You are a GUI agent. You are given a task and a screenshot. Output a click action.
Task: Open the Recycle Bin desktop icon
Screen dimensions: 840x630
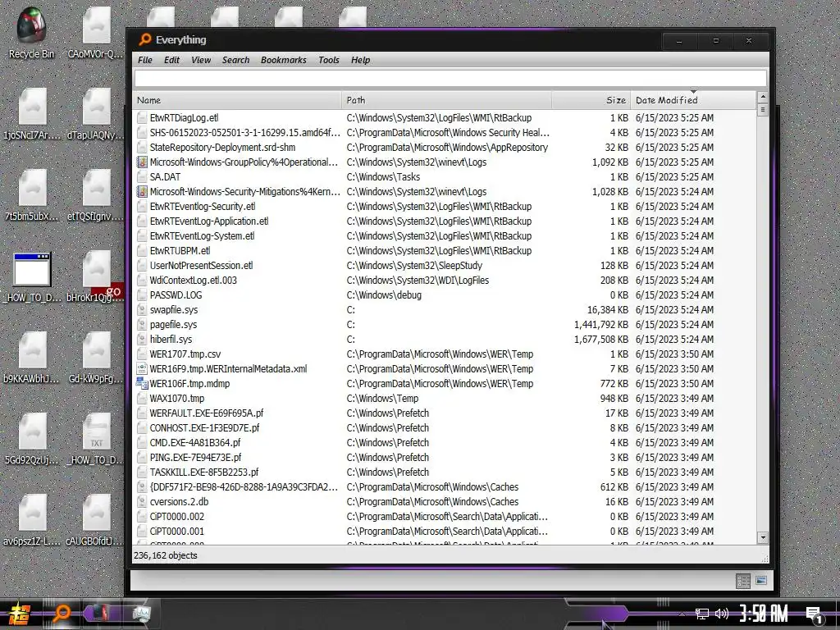pos(32,33)
